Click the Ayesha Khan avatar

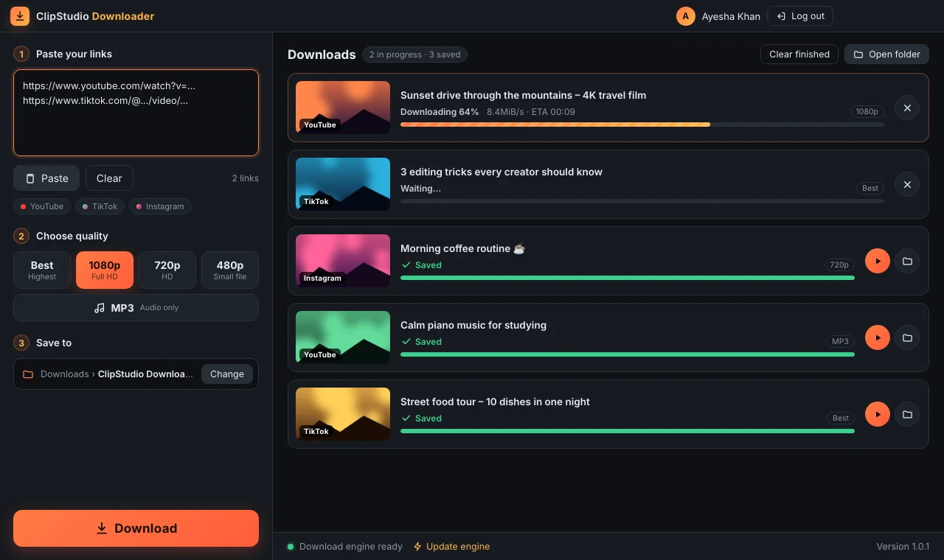coord(686,16)
